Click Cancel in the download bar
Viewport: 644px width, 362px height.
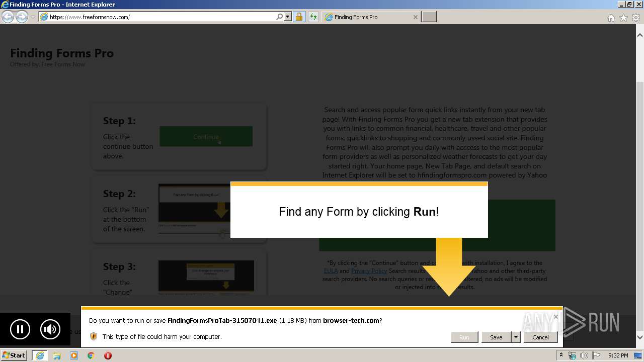point(540,337)
